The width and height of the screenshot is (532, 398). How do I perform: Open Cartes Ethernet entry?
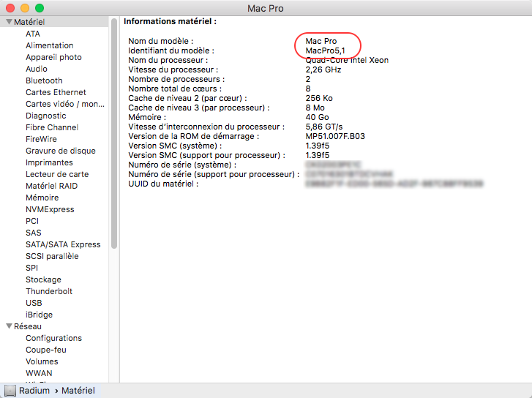56,92
